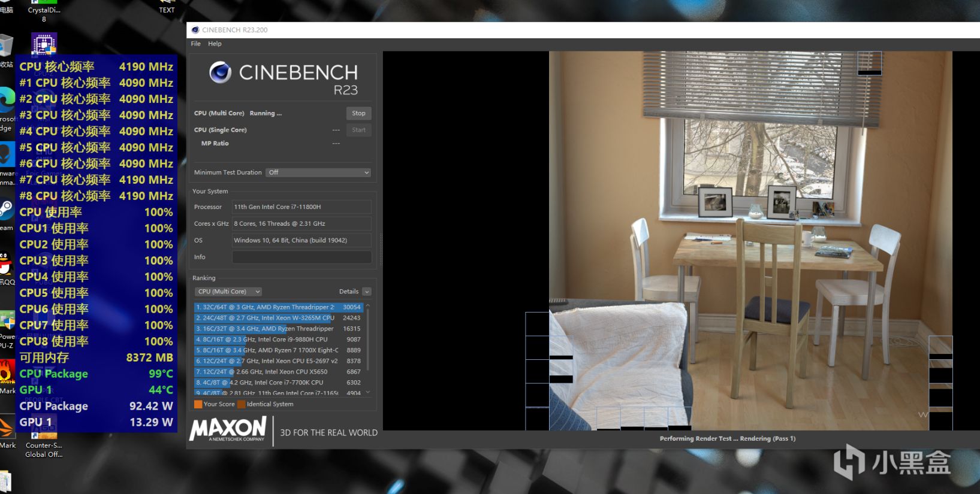The width and height of the screenshot is (980, 494).
Task: Open the CPU (Multi Core) ranking dropdown
Action: (228, 292)
